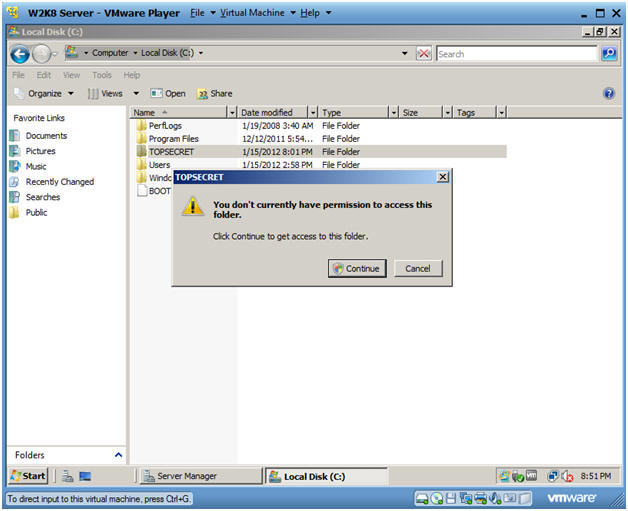Open the VMware Player File menu
This screenshot has width=628, height=511.
(203, 13)
